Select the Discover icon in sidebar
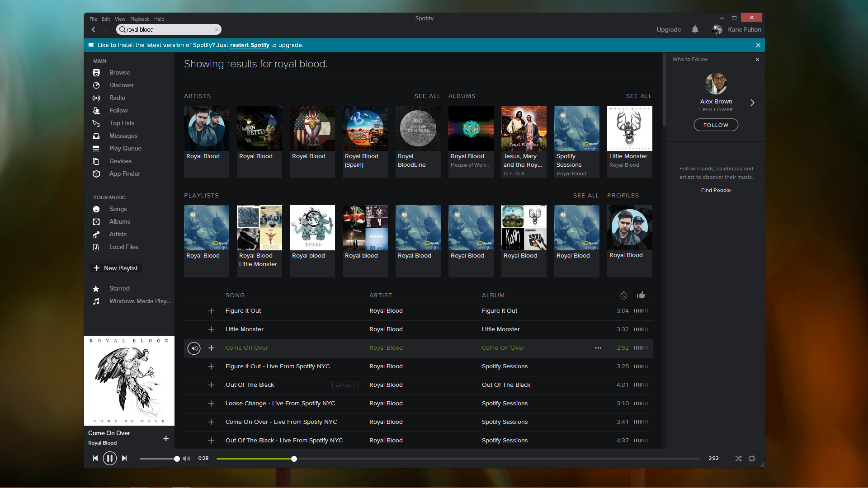Screen dimensions: 868x488 coord(97,84)
